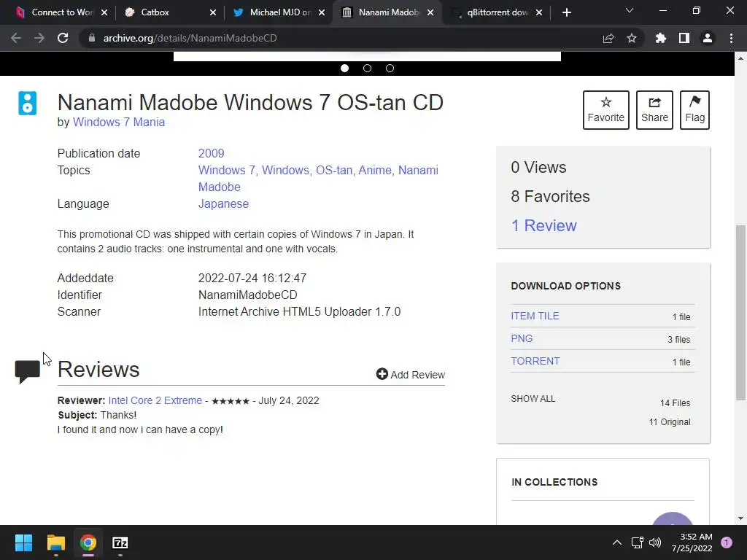Open the Anime topic link

coord(375,170)
